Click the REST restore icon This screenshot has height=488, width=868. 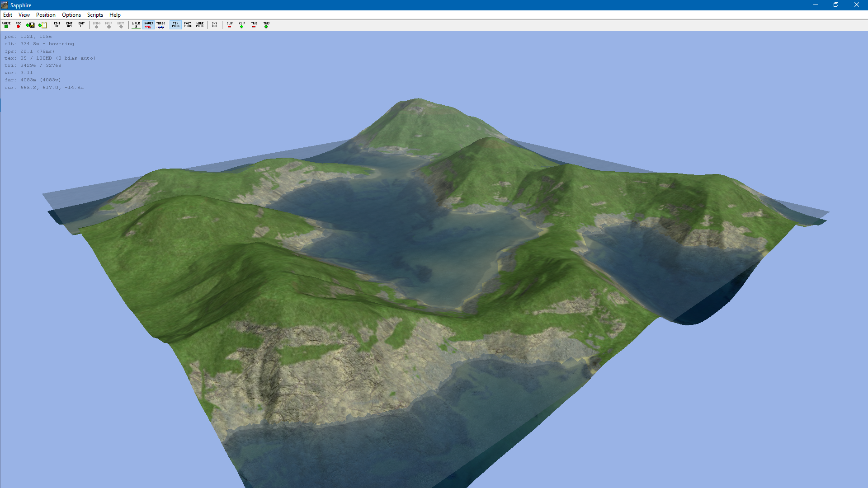click(121, 25)
